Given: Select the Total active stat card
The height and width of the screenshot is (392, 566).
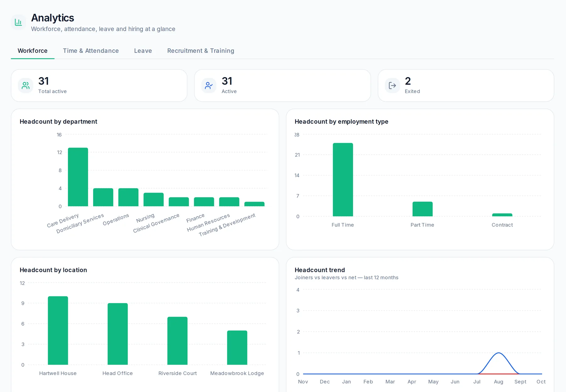Looking at the screenshot, I should 99,86.
